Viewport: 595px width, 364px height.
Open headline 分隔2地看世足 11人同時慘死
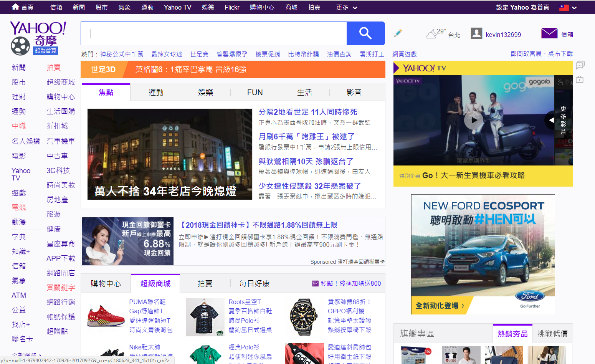[x=308, y=112]
